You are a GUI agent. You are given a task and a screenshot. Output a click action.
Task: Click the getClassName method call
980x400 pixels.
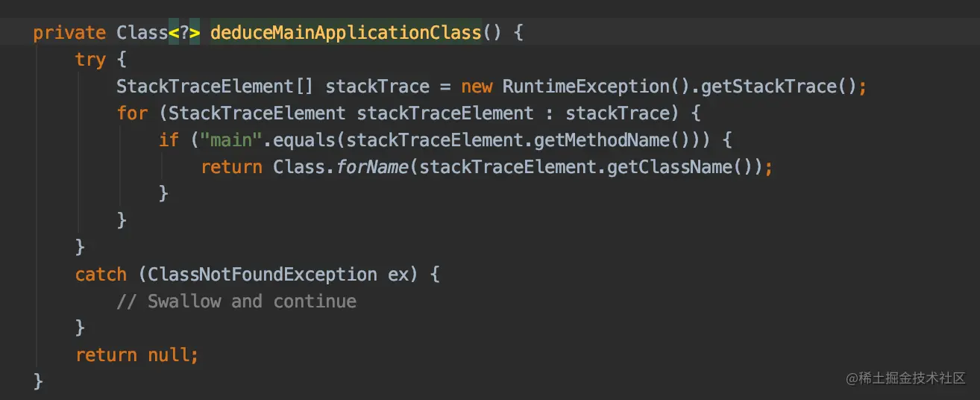(669, 167)
